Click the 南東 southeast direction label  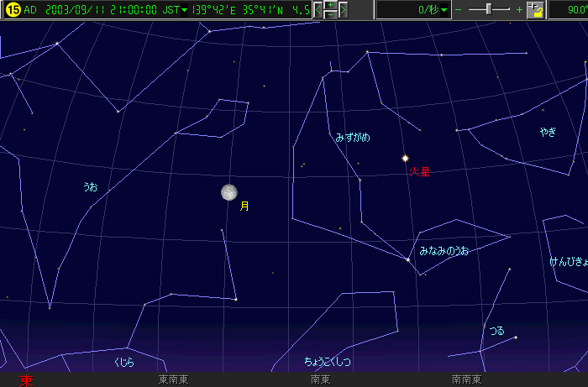click(320, 380)
